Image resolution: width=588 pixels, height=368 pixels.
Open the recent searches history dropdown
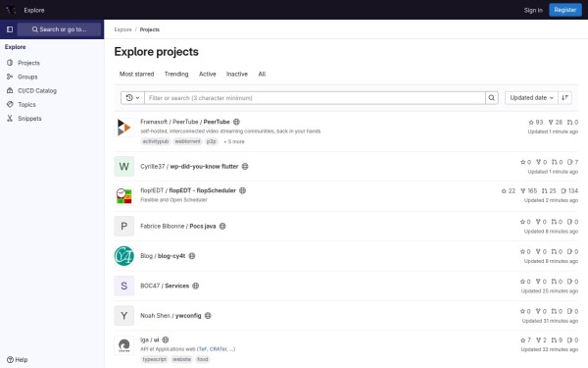click(x=132, y=97)
